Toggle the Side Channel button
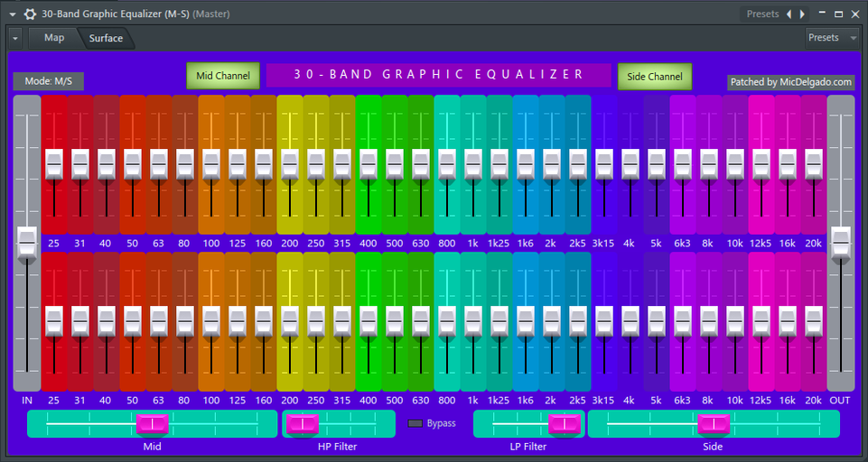 click(655, 77)
